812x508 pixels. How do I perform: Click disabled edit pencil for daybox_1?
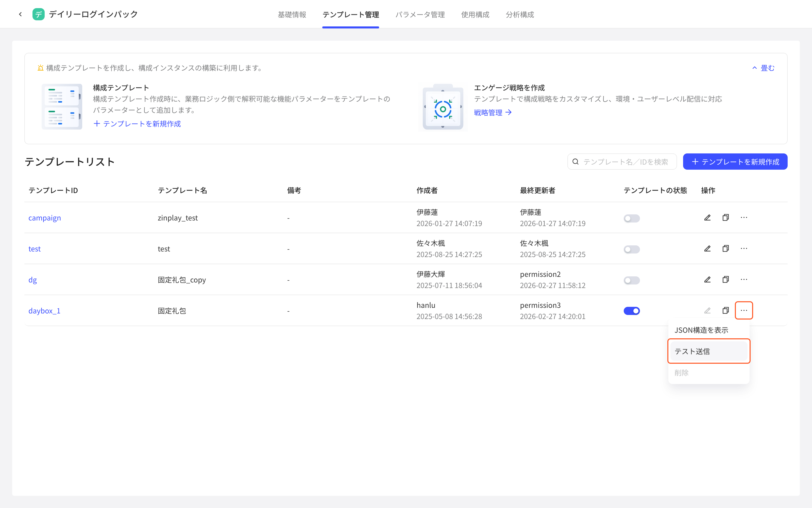coord(707,310)
